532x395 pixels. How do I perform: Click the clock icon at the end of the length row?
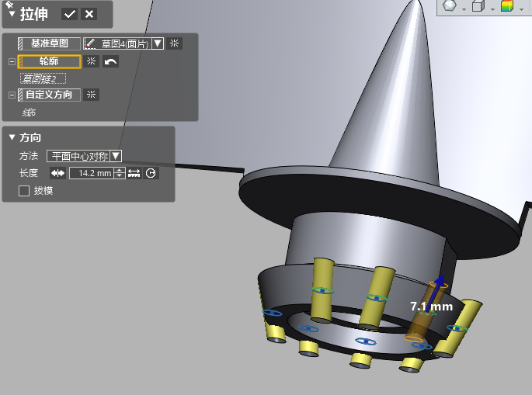point(151,173)
